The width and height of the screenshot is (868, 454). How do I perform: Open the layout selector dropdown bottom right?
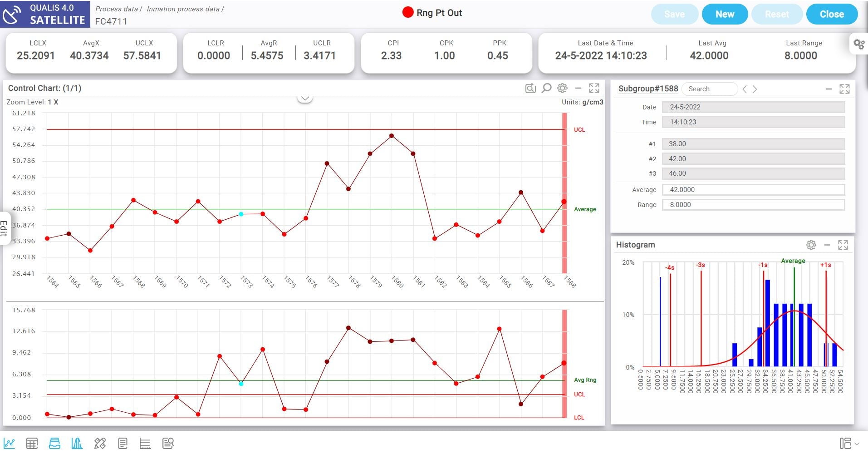pyautogui.click(x=849, y=443)
